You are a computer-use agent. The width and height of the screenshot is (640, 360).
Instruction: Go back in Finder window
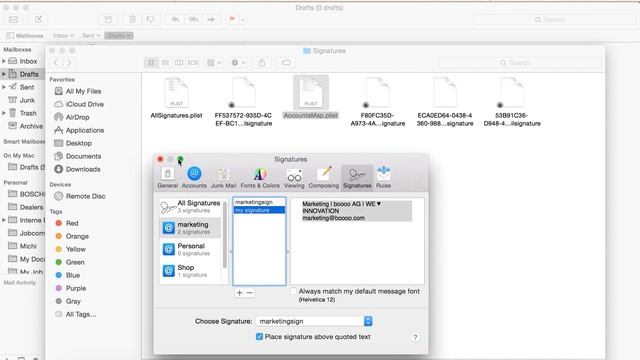pyautogui.click(x=56, y=62)
